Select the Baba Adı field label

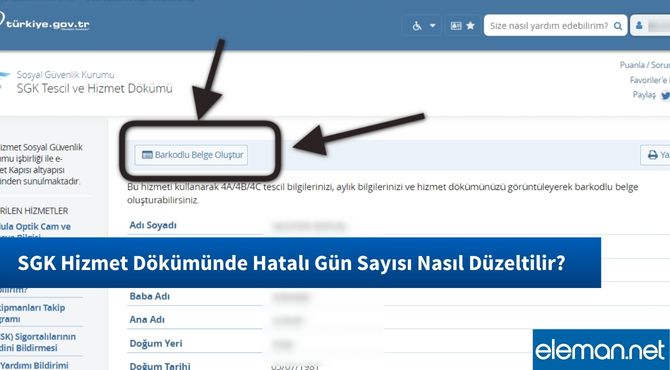coord(149,296)
